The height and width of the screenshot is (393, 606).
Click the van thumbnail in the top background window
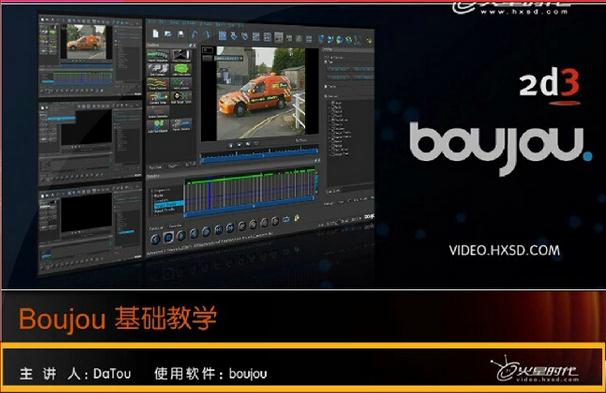click(x=86, y=42)
